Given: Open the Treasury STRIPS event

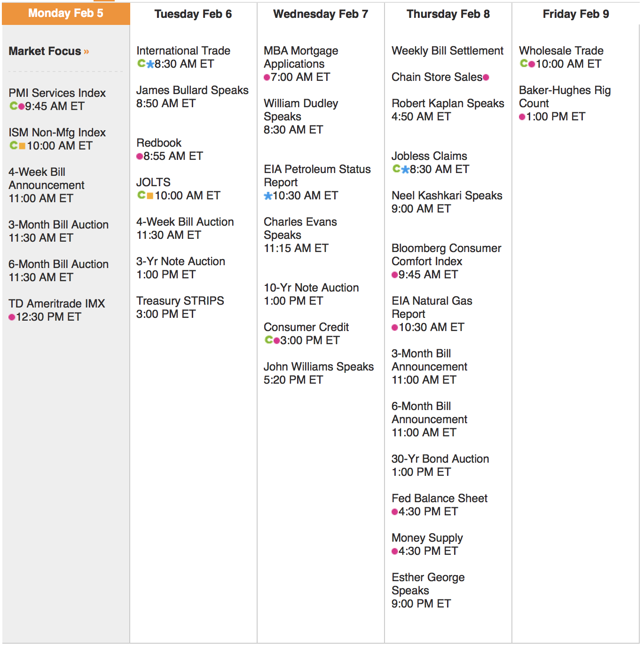Looking at the screenshot, I should (x=180, y=301).
